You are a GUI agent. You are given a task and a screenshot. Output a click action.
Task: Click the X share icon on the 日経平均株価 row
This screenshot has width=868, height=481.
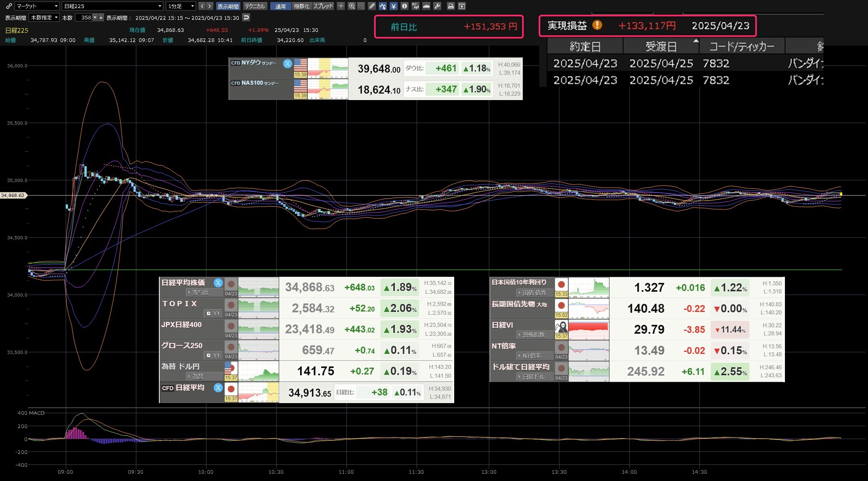pos(218,283)
